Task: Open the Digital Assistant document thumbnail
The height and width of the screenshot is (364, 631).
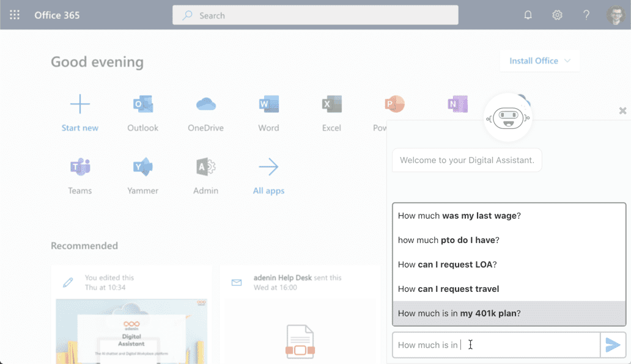Action: pos(131,332)
